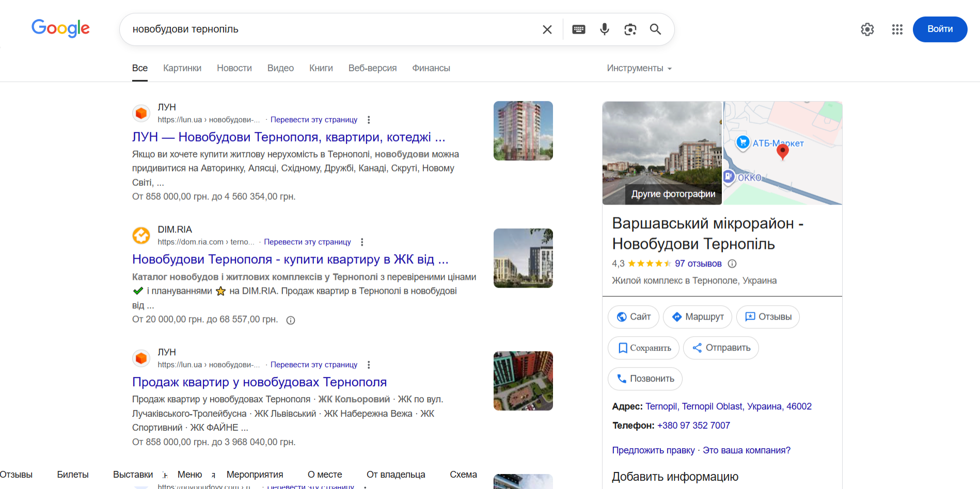This screenshot has height=489, width=980.
Task: Click the Маршрут directions button
Action: tap(698, 317)
